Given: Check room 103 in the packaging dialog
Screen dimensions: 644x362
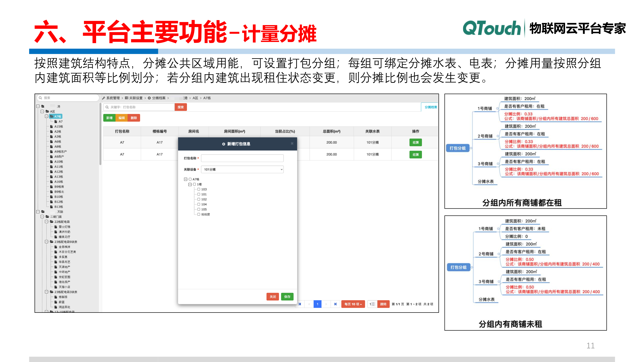Looking at the screenshot, I should click(x=199, y=189).
